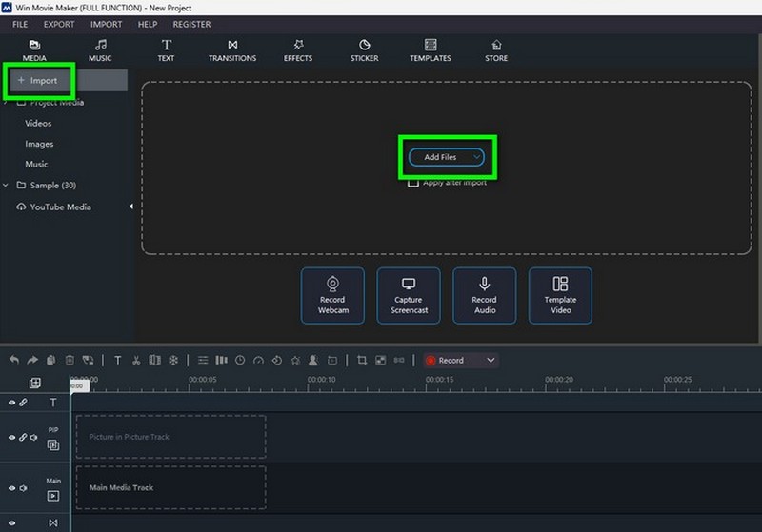The width and height of the screenshot is (762, 532).
Task: Click the film strip trim icon
Action: [154, 360]
